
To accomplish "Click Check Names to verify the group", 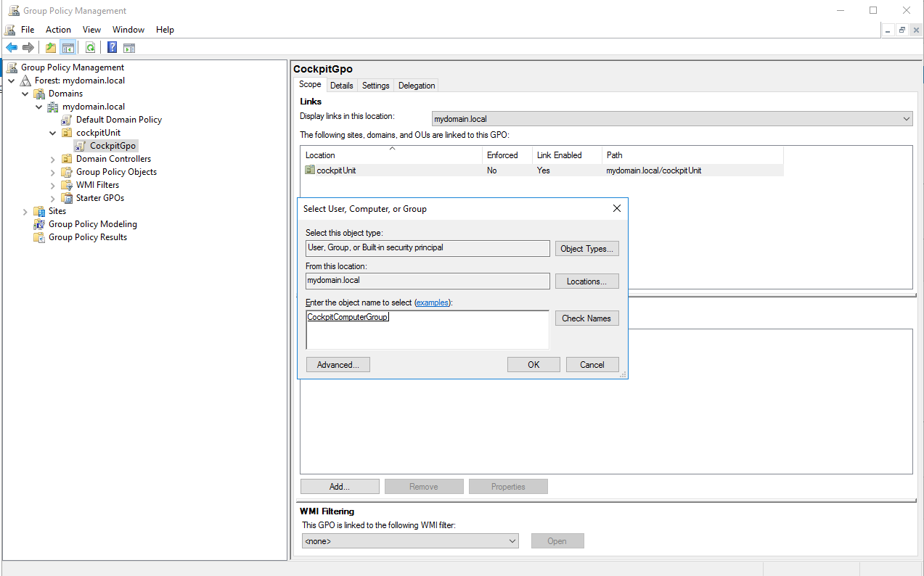I will [x=587, y=318].
